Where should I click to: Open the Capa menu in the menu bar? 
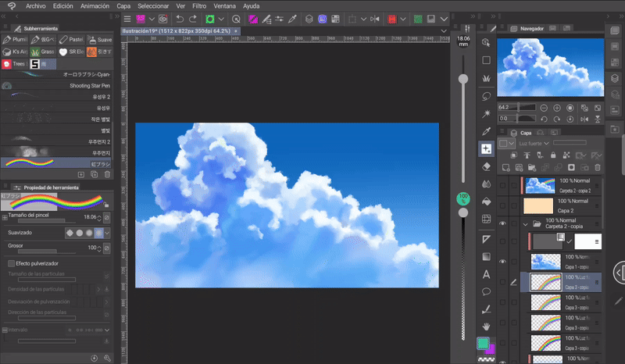(123, 5)
